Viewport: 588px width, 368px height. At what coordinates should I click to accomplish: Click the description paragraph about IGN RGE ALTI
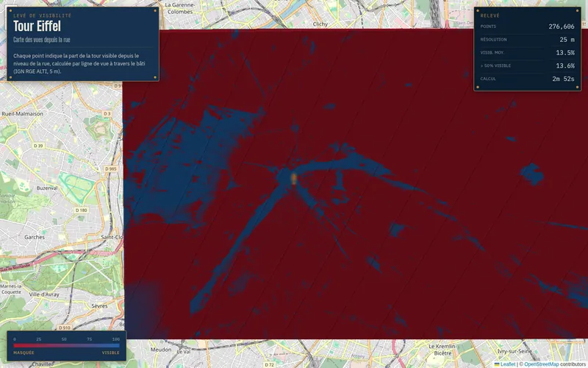pyautogui.click(x=79, y=63)
